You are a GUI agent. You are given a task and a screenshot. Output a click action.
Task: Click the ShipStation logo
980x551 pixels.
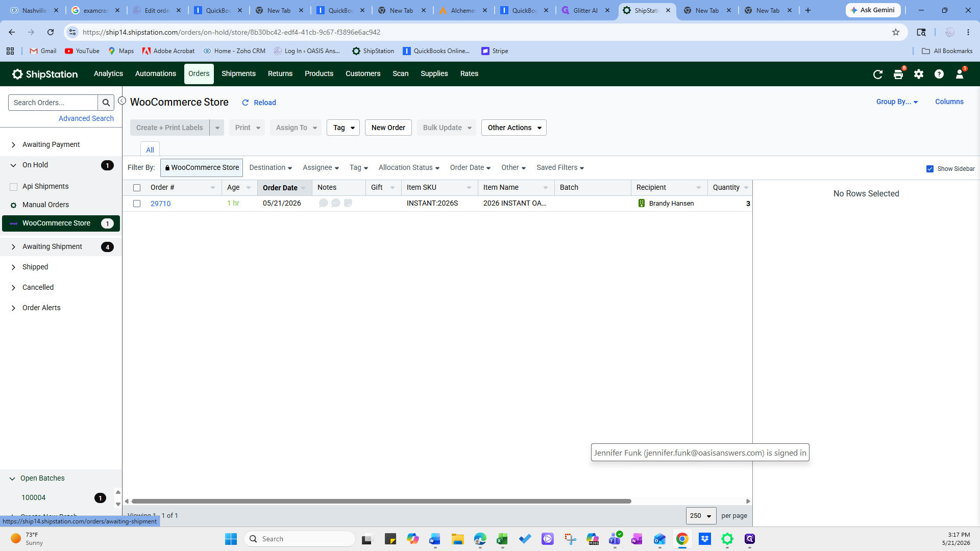coord(45,74)
